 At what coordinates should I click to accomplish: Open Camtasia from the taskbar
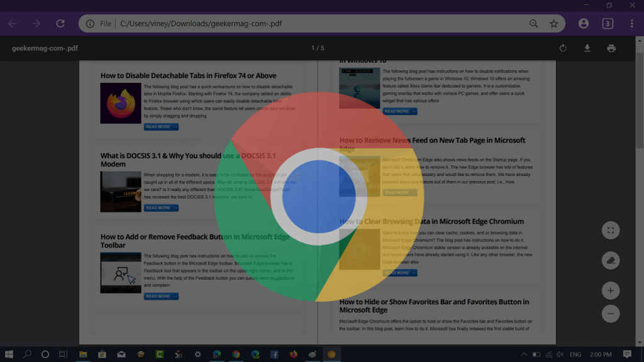(159, 354)
